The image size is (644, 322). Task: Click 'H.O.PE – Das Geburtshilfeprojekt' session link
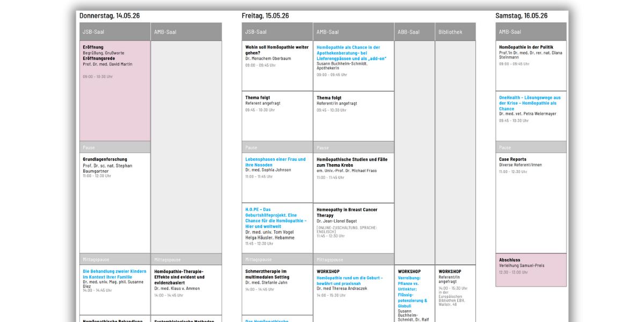click(276, 218)
